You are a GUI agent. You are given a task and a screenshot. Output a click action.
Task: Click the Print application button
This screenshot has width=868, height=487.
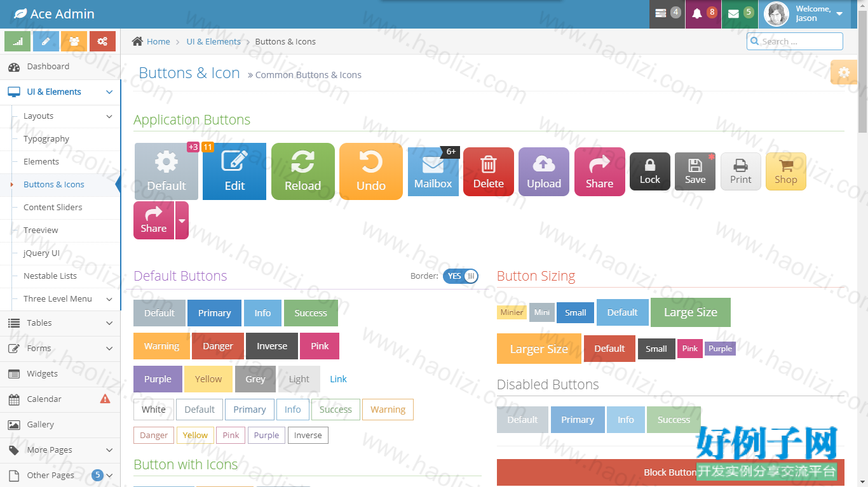(741, 171)
